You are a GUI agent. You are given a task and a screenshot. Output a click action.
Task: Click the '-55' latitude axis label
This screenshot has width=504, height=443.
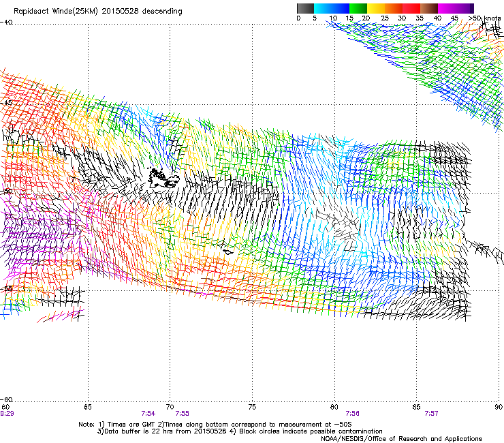point(6,288)
